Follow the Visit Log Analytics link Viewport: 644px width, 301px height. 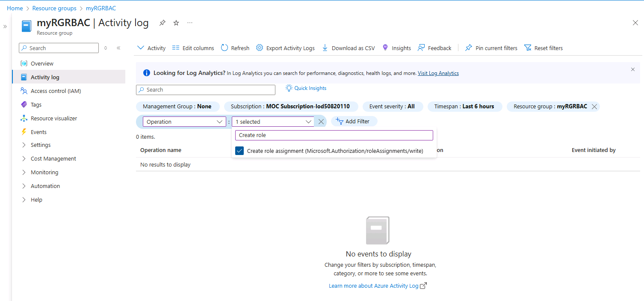tap(438, 73)
